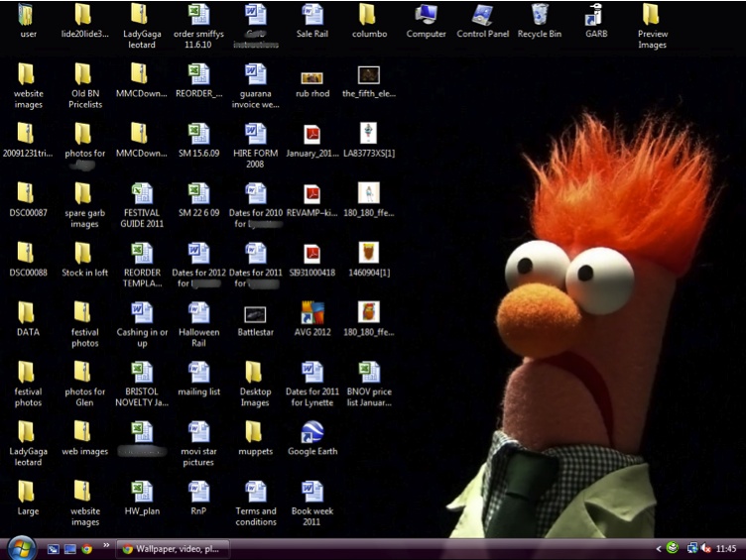746x560 pixels.
Task: Click the DSC00087 folder
Action: pos(28,200)
